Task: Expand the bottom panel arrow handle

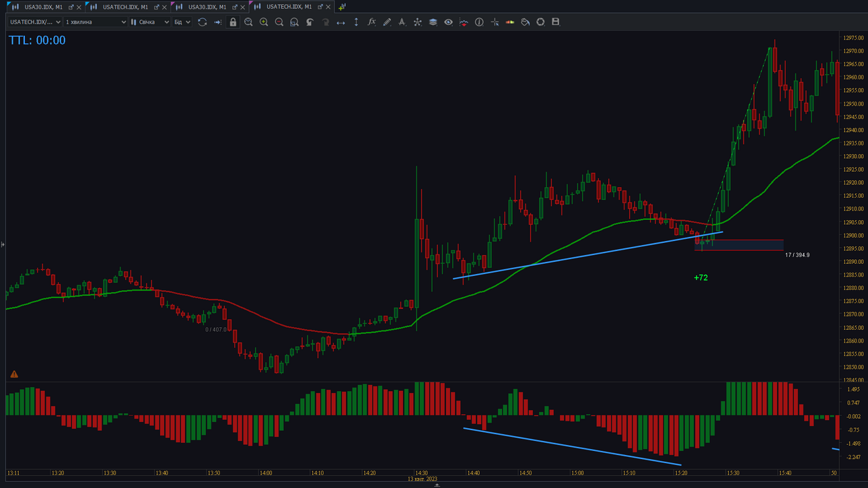Action: coord(437,485)
